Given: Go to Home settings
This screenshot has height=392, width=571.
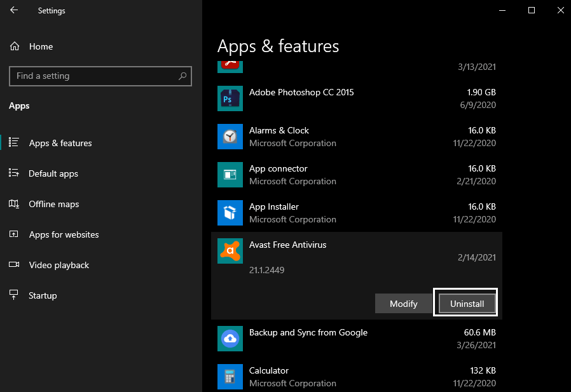Looking at the screenshot, I should (41, 46).
